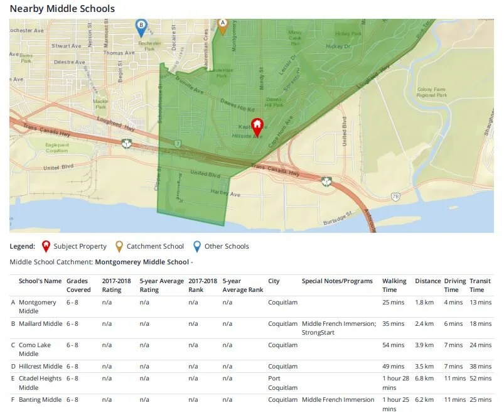Click the orange catchment marker labeled A
The width and height of the screenshot is (504, 420).
pyautogui.click(x=222, y=26)
